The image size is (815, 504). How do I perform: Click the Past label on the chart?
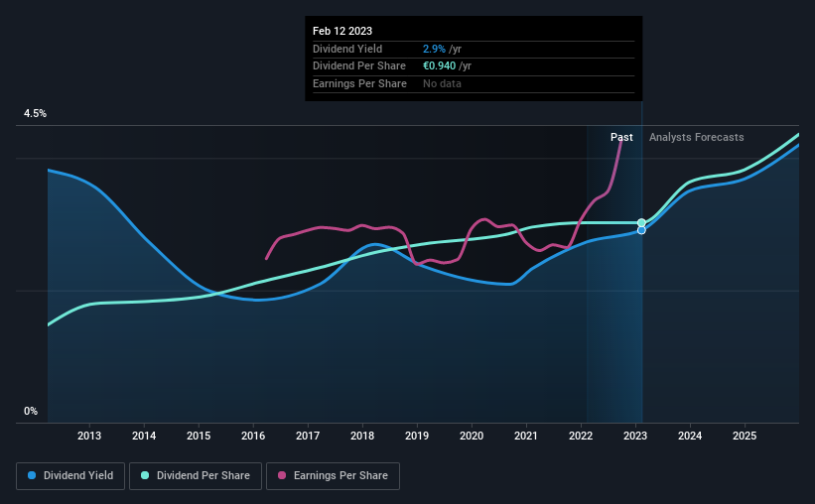coord(621,137)
